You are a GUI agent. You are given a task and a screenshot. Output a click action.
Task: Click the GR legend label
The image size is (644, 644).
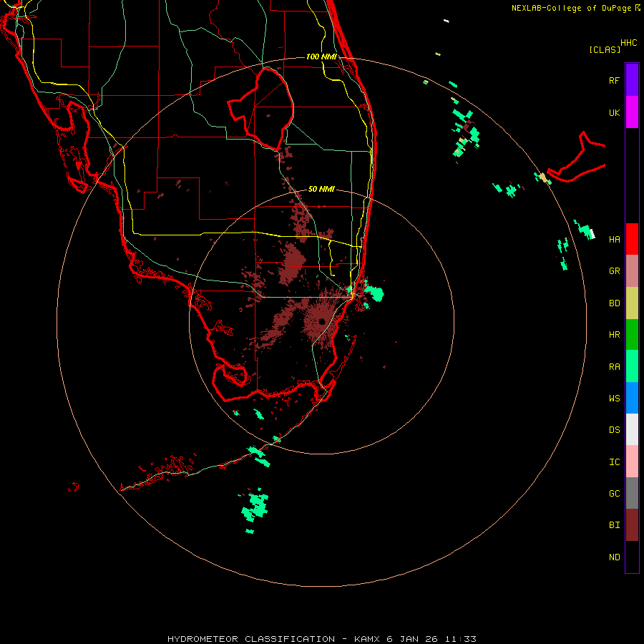coord(615,271)
